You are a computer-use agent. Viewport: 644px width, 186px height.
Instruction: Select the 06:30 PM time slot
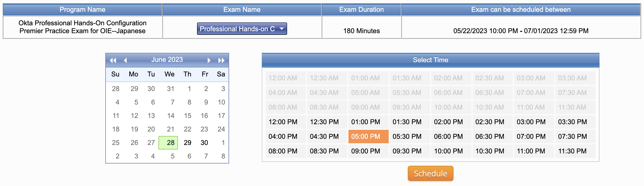490,137
